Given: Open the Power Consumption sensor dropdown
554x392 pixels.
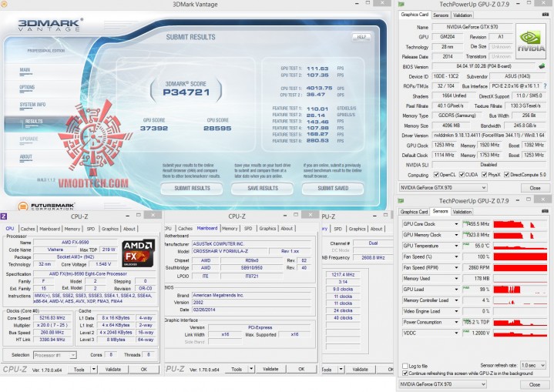Looking at the screenshot, I should pyautogui.click(x=456, y=322).
